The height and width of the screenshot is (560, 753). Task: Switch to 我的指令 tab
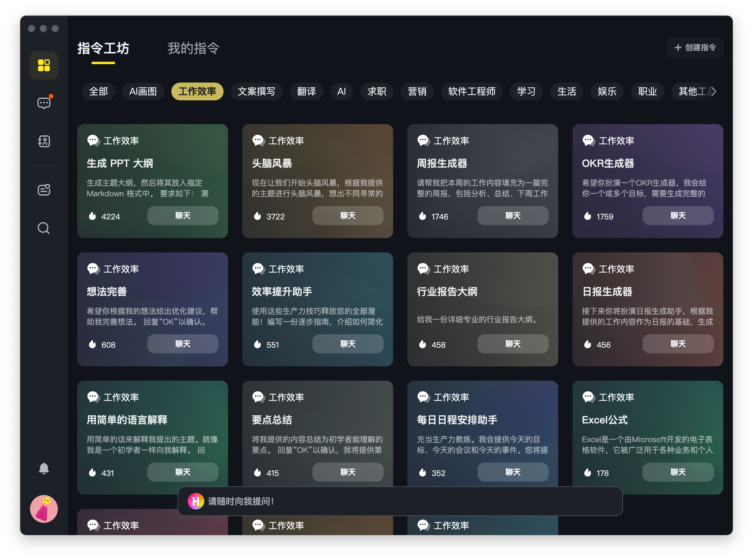pos(193,48)
